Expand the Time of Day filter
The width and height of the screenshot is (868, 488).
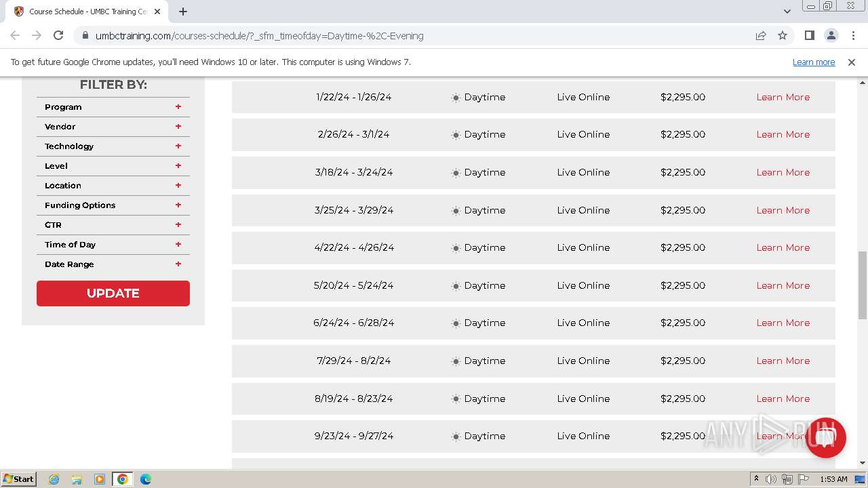[x=113, y=245]
